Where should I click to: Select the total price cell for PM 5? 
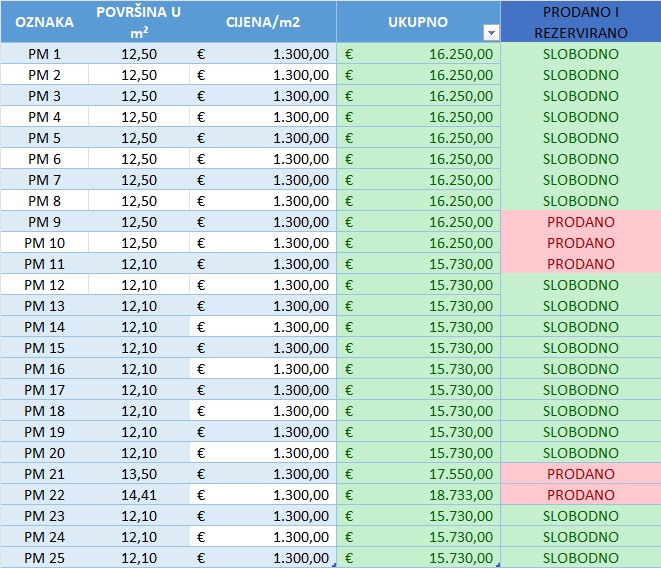click(418, 138)
